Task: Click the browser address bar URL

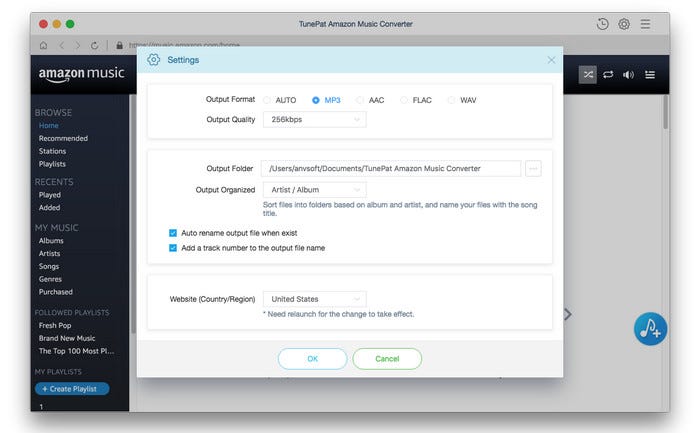Action: (184, 45)
